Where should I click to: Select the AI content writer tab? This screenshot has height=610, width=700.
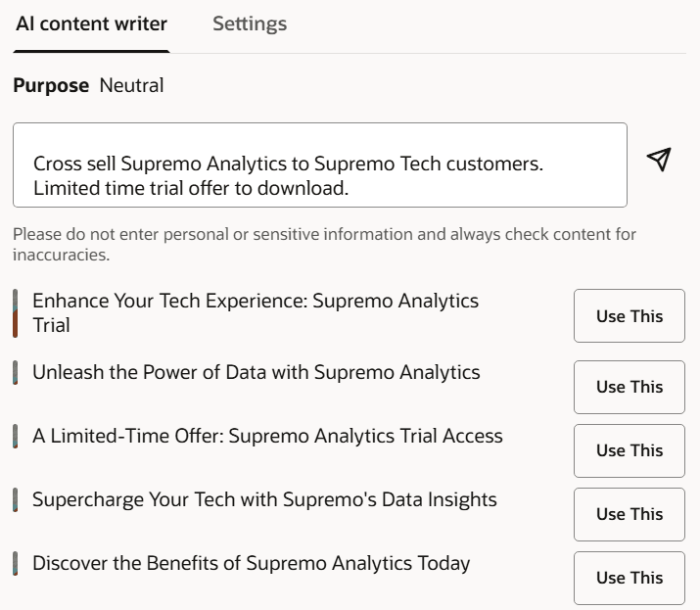tap(91, 23)
